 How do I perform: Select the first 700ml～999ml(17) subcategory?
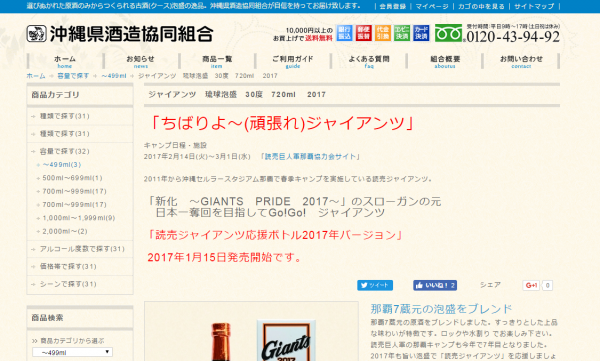[74, 191]
